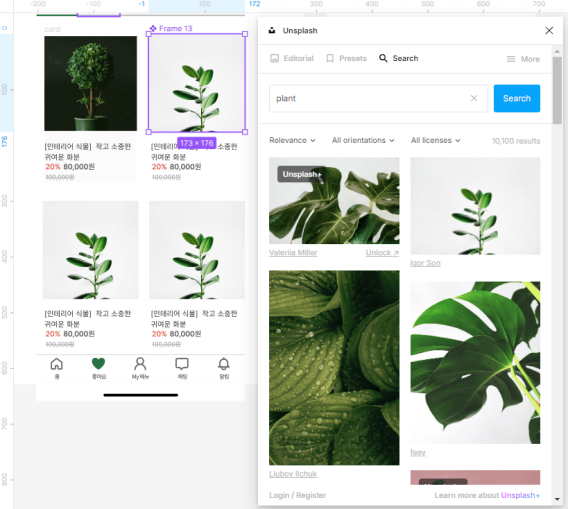Select the Search tab
Screen dimensions: 568x509
pos(398,58)
